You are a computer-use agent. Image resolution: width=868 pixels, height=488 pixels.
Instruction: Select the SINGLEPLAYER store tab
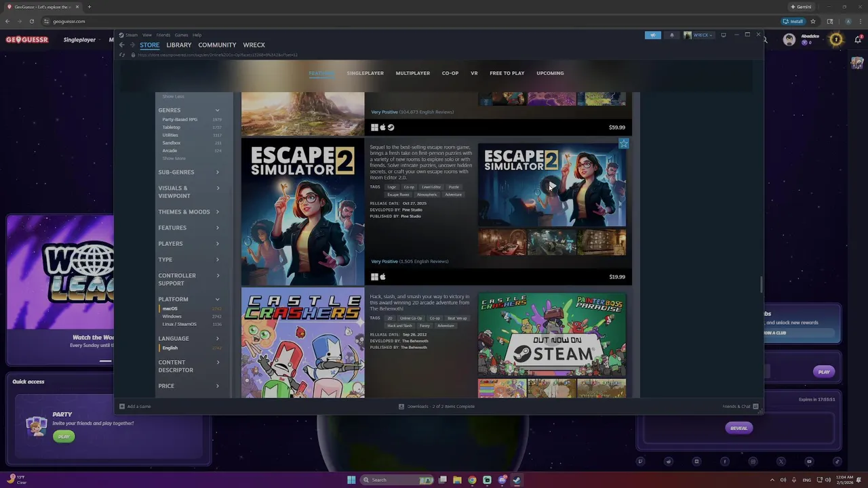coord(366,73)
